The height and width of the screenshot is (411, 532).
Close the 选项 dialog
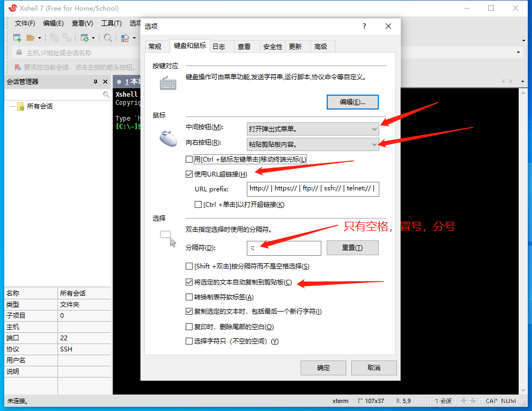(388, 26)
